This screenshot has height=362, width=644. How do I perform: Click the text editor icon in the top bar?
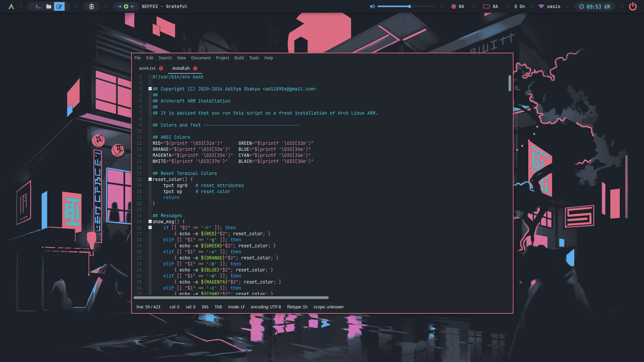59,6
